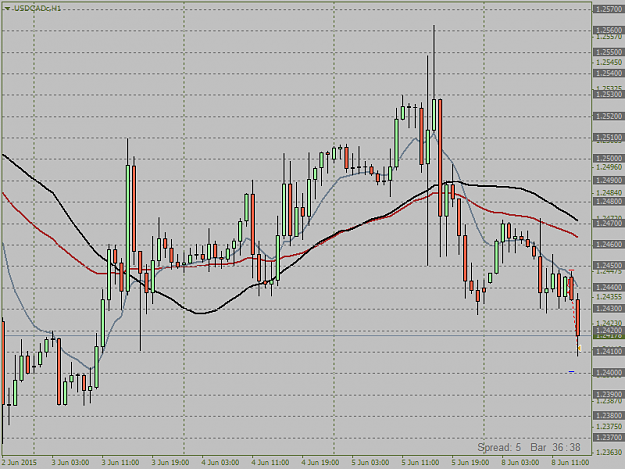Click the 1.23900 price level label
This screenshot has height=469, width=625.
609,394
